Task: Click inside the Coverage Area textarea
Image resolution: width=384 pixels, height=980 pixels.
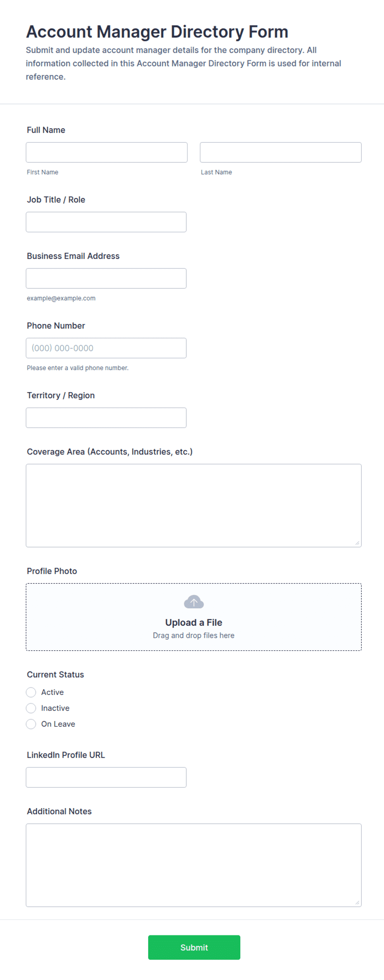Action: click(194, 506)
